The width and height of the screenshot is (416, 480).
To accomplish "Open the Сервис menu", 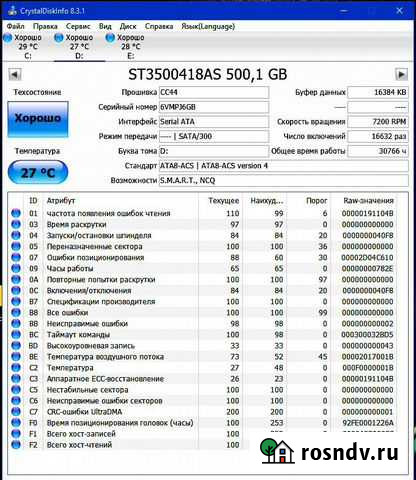I will pyautogui.click(x=78, y=26).
